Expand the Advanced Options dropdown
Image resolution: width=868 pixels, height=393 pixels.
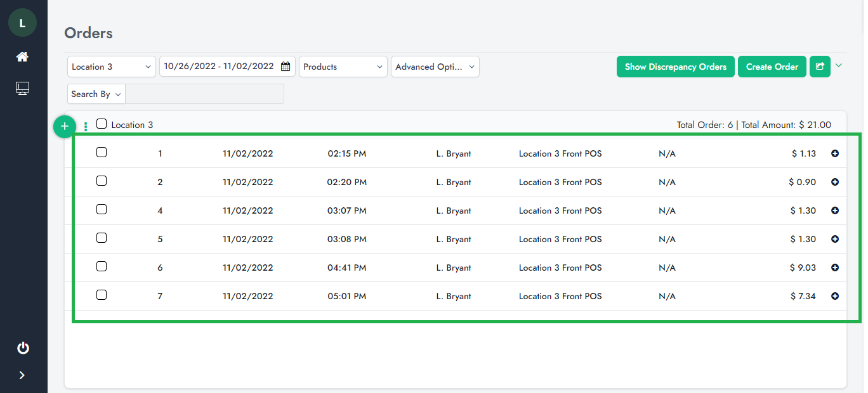(x=435, y=67)
